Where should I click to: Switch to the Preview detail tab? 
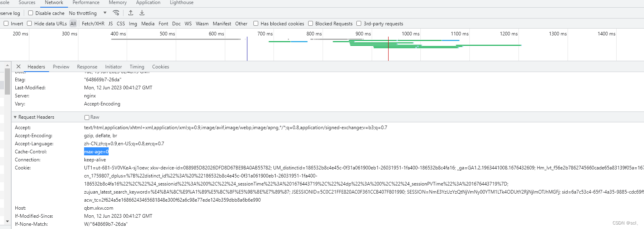(x=61, y=67)
